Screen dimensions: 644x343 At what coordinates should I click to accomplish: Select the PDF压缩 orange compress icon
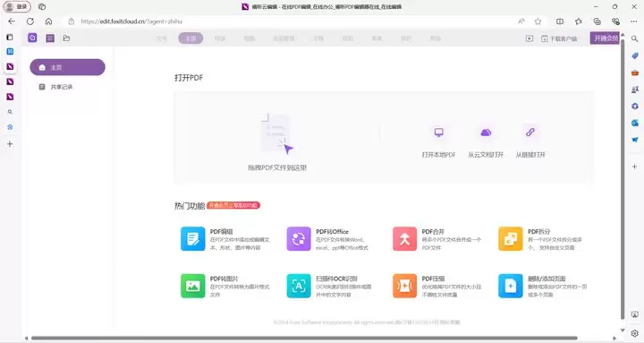click(404, 286)
